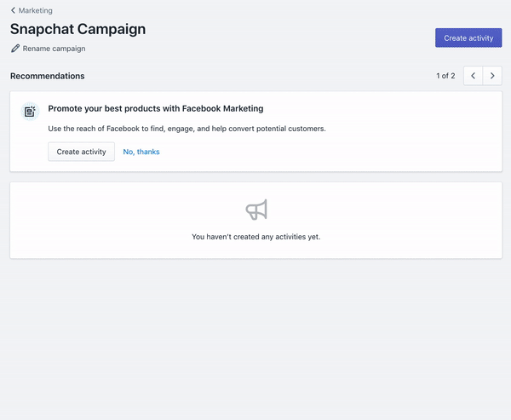511x420 pixels.
Task: Dismiss the recommendation with No, thanks
Action: 141,152
